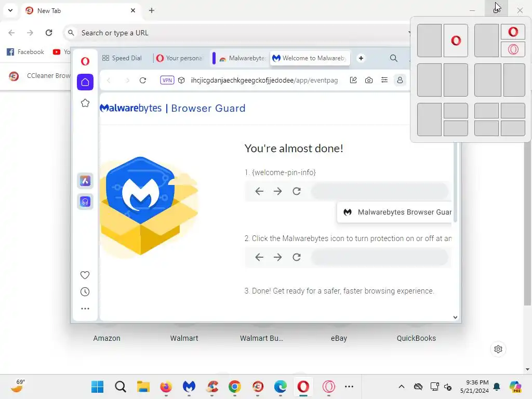
Task: Open Google Chrome from the taskbar
Action: coord(235,387)
